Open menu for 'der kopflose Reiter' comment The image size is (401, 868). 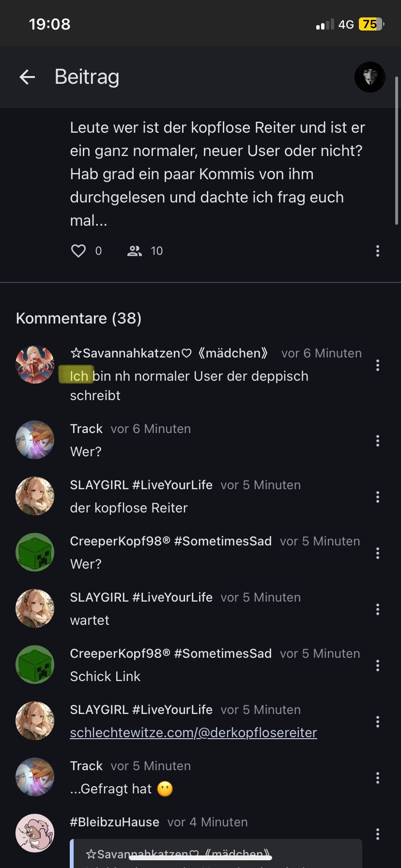pyautogui.click(x=377, y=497)
